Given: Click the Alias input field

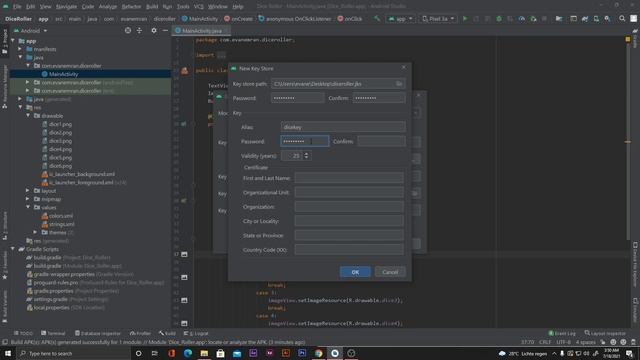Looking at the screenshot, I should pos(343,127).
